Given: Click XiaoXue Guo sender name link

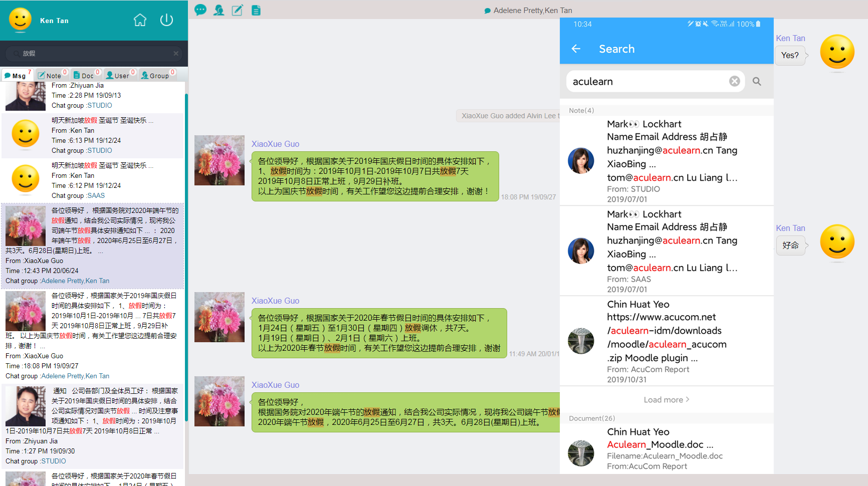Looking at the screenshot, I should coord(275,144).
